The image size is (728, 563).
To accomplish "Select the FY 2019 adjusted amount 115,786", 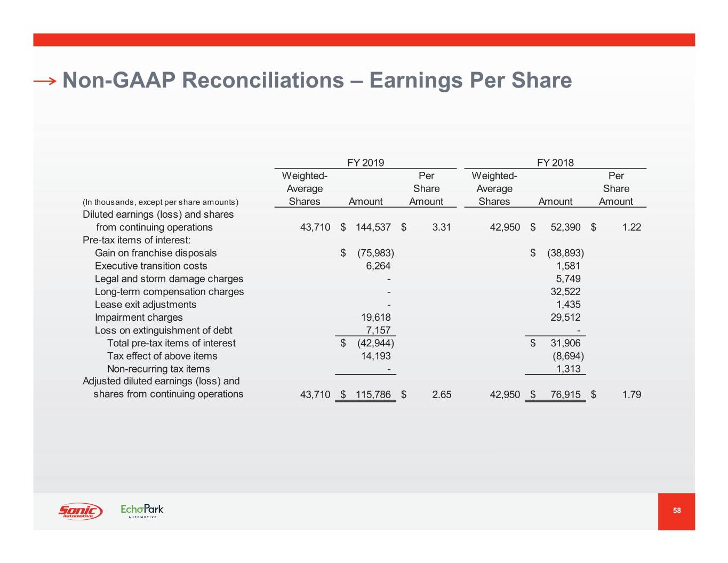I will (373, 395).
